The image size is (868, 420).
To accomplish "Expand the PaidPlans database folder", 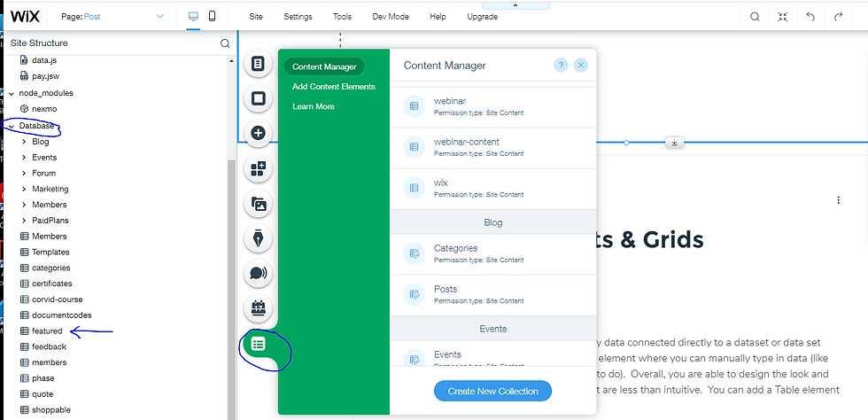I will tap(24, 220).
